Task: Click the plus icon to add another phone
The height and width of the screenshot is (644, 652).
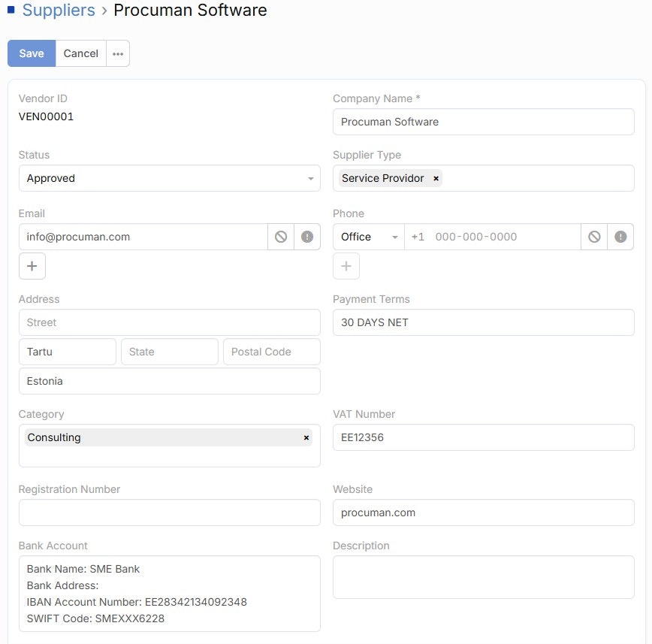Action: [346, 265]
